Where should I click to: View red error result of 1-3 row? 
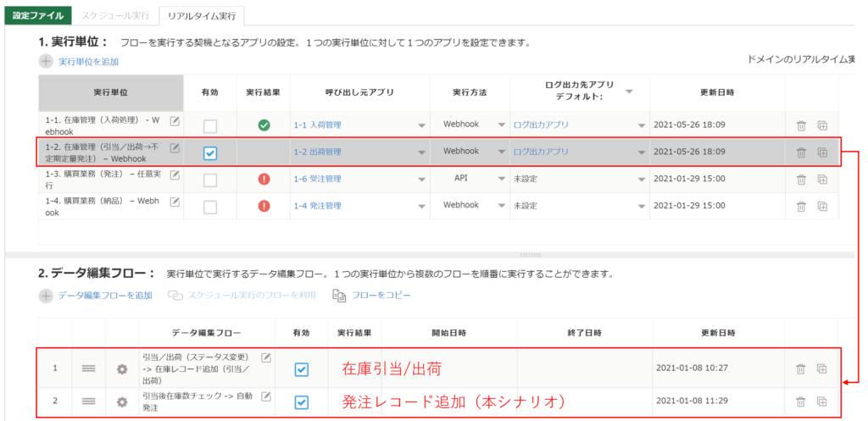[264, 179]
